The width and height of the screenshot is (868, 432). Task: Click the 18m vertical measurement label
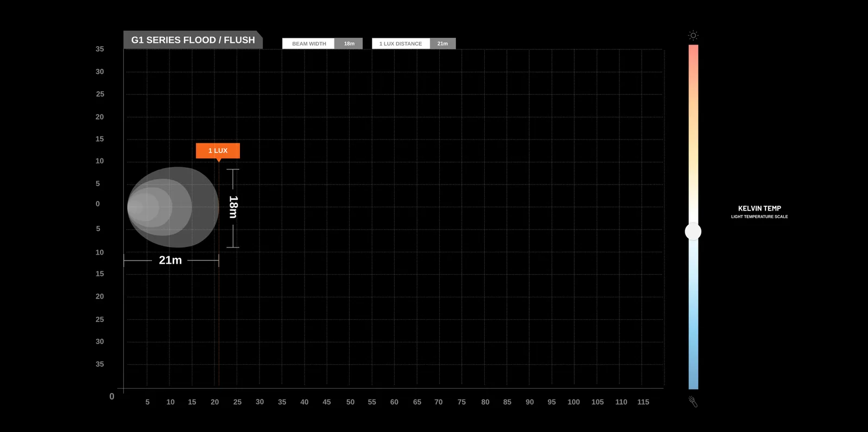(233, 207)
